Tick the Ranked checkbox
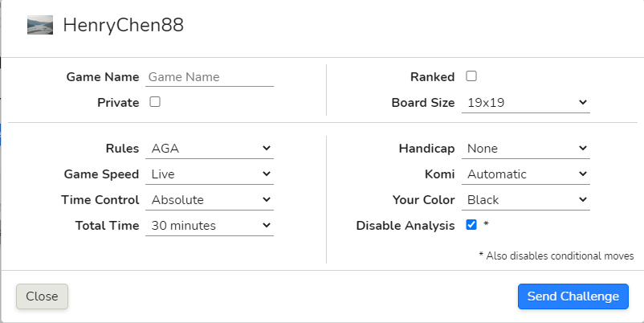Image resolution: width=644 pixels, height=323 pixels. [471, 76]
